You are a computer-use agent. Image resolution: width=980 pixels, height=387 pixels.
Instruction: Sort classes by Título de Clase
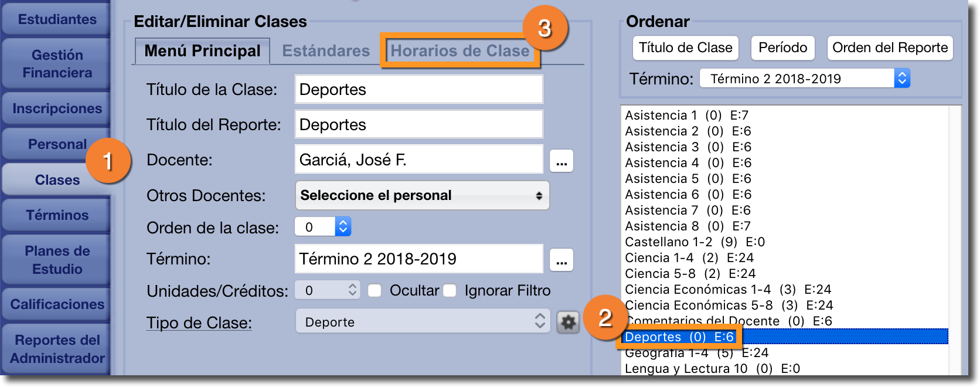click(x=685, y=48)
